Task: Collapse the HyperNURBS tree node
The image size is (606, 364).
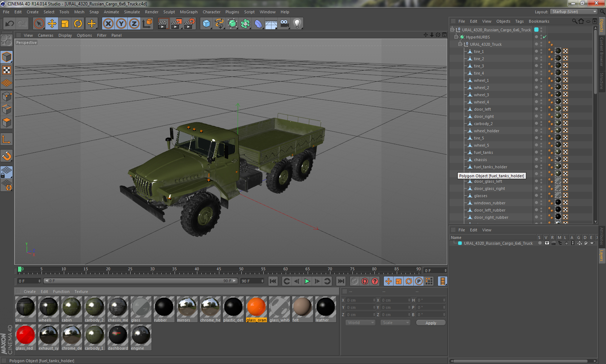Action: coord(456,37)
